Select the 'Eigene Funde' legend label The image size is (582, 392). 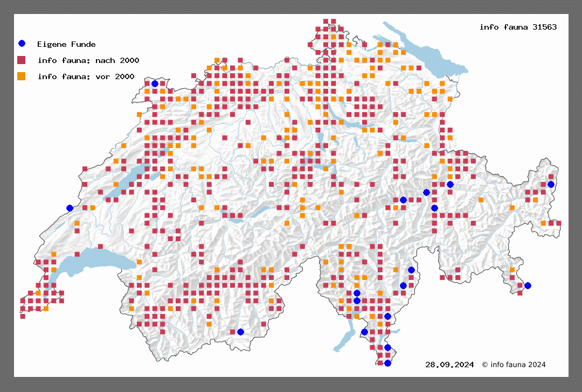(x=66, y=44)
